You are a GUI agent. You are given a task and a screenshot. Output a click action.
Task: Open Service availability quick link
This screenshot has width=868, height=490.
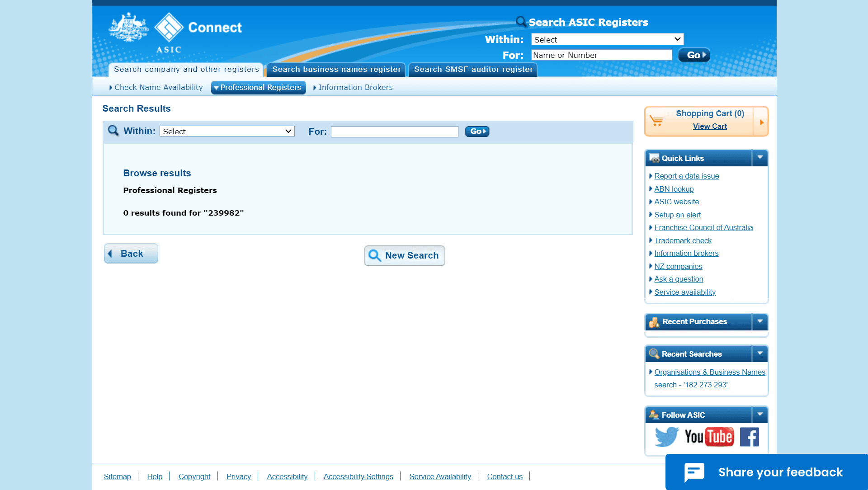click(x=685, y=292)
